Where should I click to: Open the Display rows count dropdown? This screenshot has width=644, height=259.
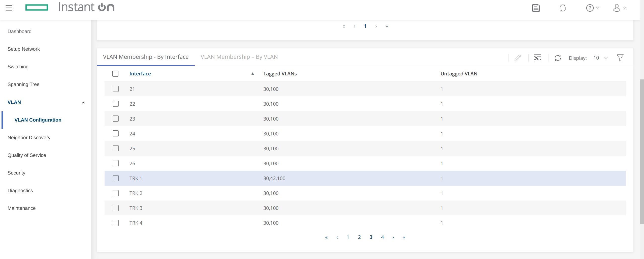600,58
